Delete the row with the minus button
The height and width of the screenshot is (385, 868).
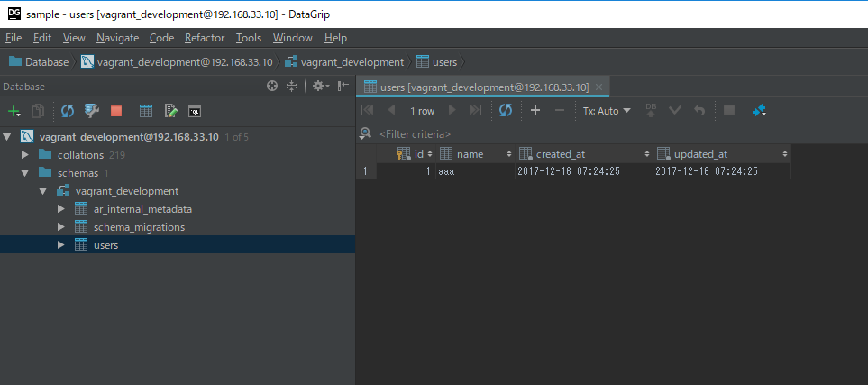click(560, 110)
